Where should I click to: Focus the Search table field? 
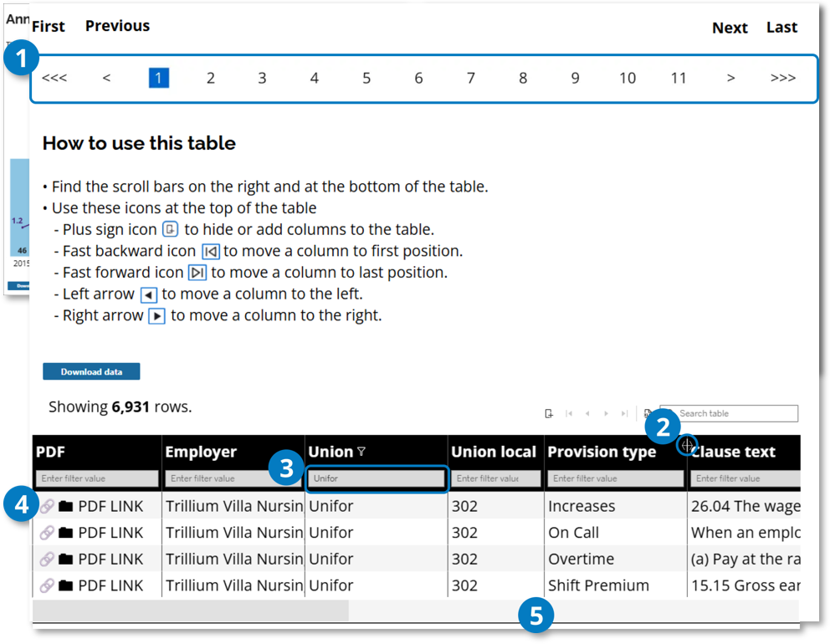point(729,413)
